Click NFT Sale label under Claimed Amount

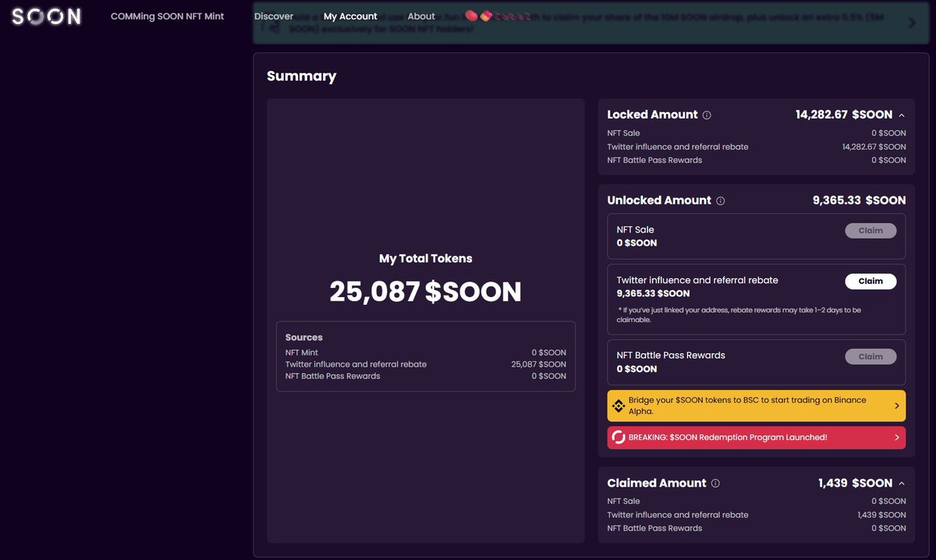click(x=624, y=502)
